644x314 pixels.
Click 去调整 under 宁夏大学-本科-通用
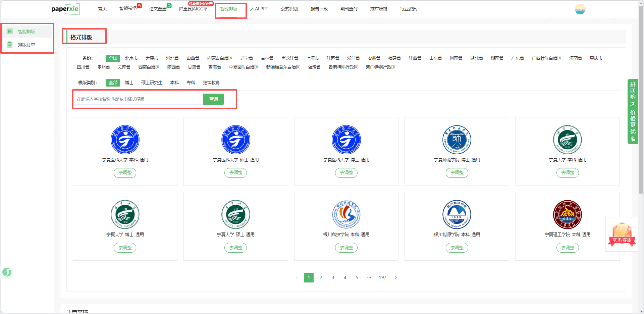pyautogui.click(x=567, y=173)
